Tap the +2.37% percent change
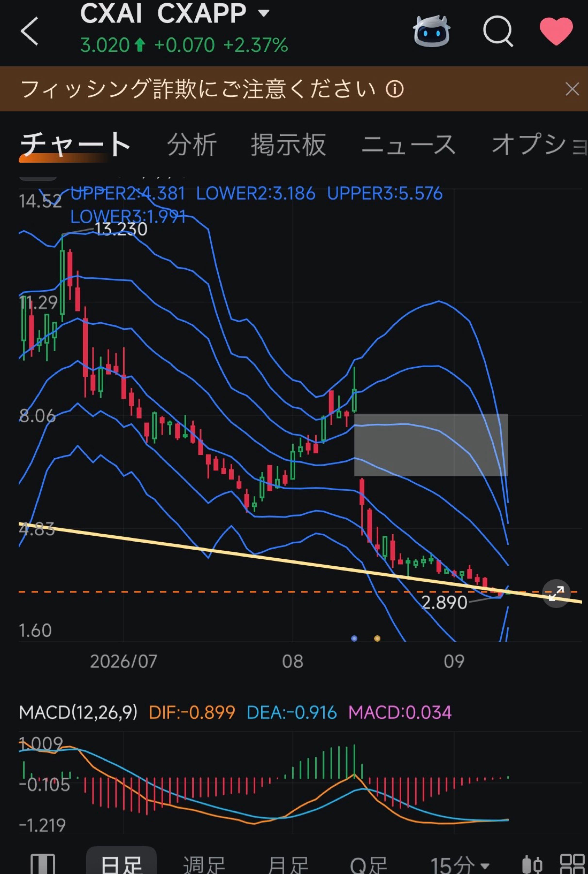Viewport: 588px width, 874px height. pos(256,45)
